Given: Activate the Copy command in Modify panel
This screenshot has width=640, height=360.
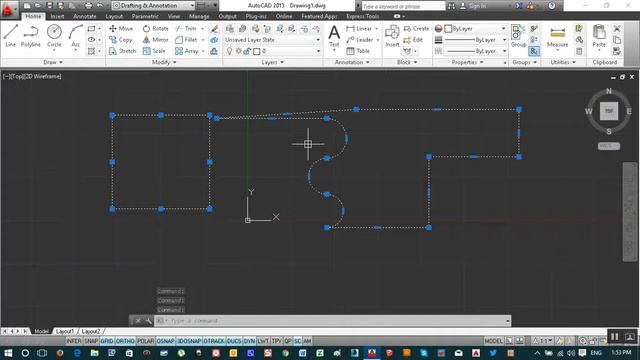Looking at the screenshot, I should point(121,40).
